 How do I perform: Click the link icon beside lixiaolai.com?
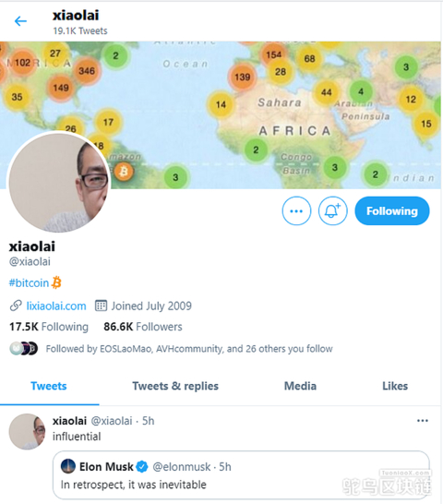pyautogui.click(x=16, y=306)
